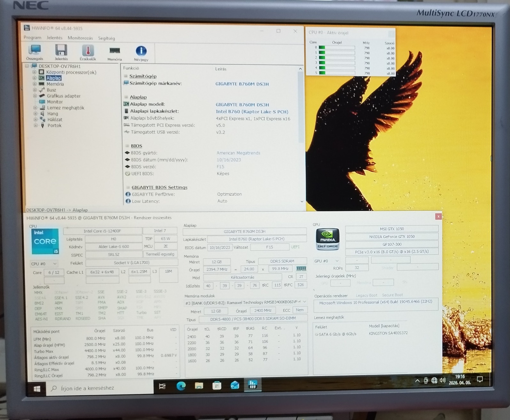Screen dimensions: 510x420
Task: Select Alaplap in the device tree
Action: [x=54, y=78]
